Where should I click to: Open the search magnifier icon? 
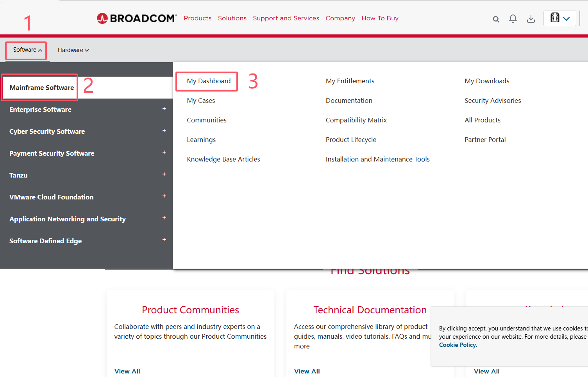[496, 19]
